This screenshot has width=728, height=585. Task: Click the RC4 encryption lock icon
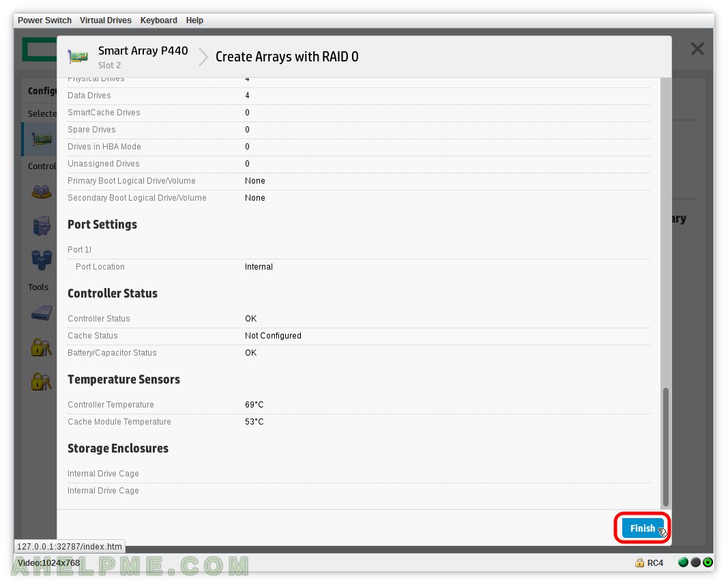[x=639, y=562]
